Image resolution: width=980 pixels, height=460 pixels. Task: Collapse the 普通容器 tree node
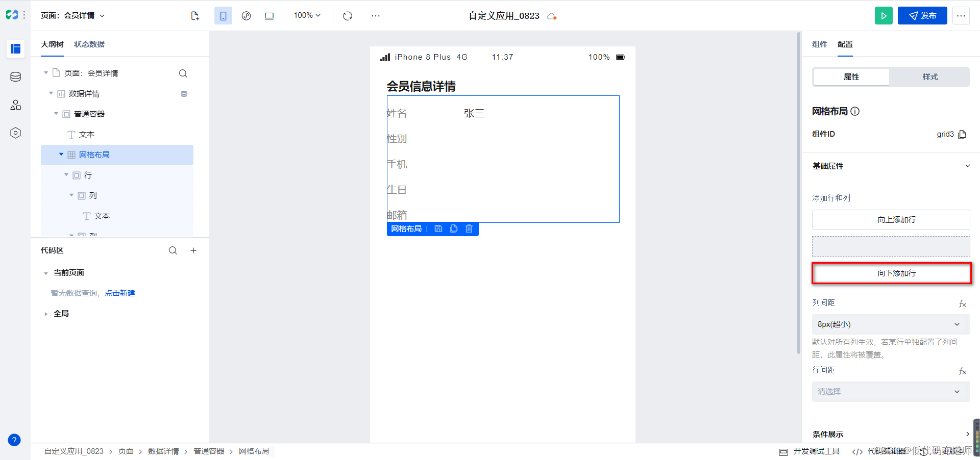pyautogui.click(x=56, y=114)
